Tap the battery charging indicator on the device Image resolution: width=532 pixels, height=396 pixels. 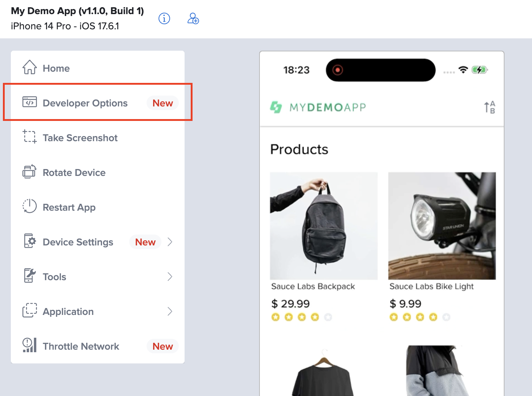tap(480, 70)
